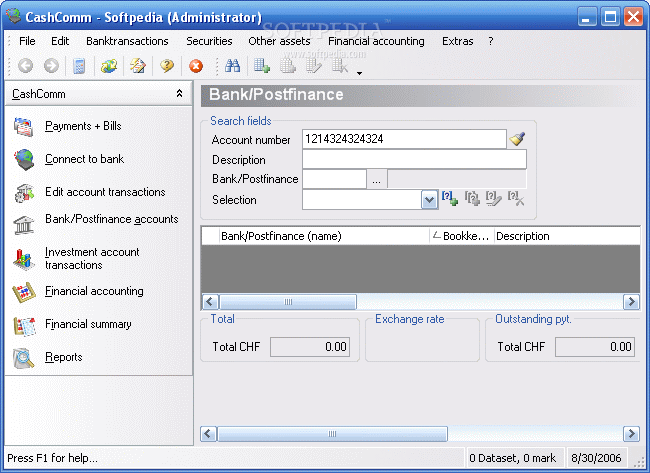Open Connect to bank link
Screen dimensions: 650x473
tap(85, 159)
